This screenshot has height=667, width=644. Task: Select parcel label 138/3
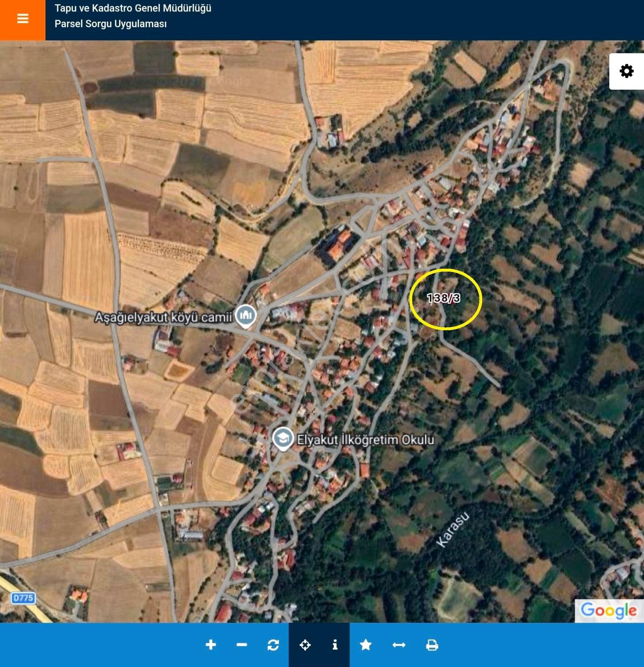(x=444, y=298)
